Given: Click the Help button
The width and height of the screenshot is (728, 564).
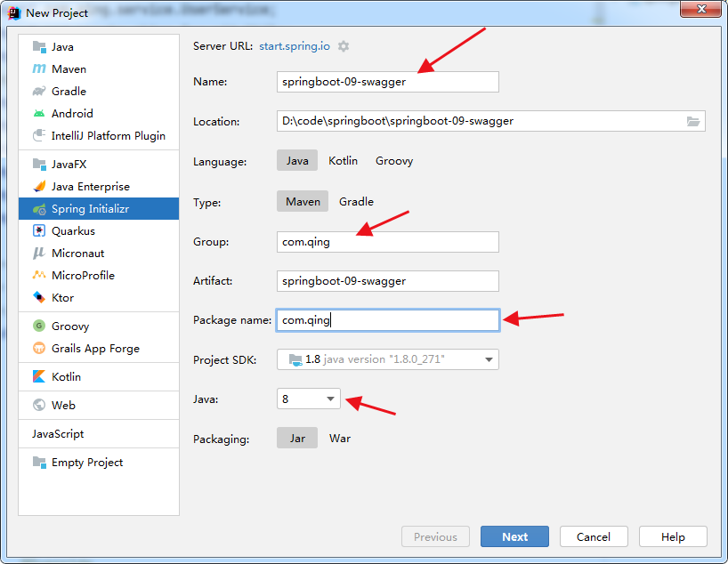Looking at the screenshot, I should point(673,536).
